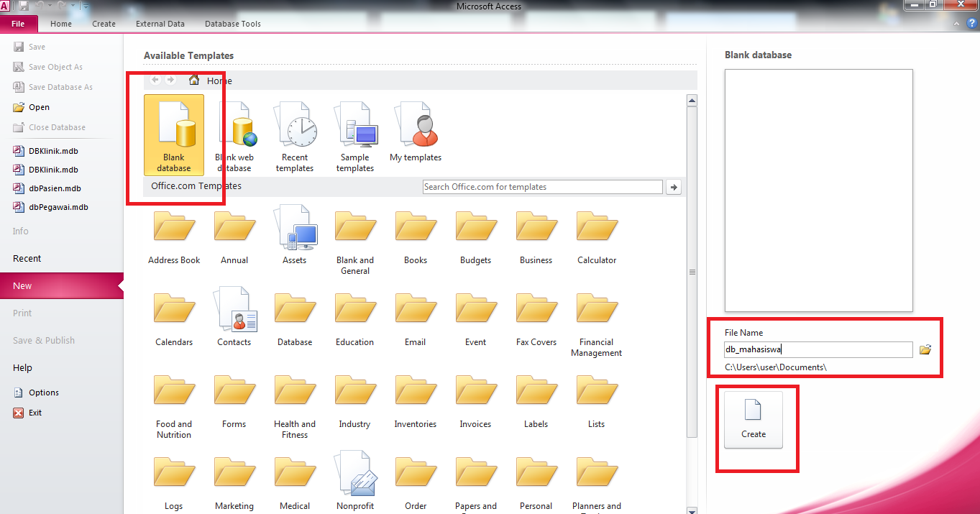Open the Medical template folder
Viewport: 980px width, 514px height.
tap(295, 482)
